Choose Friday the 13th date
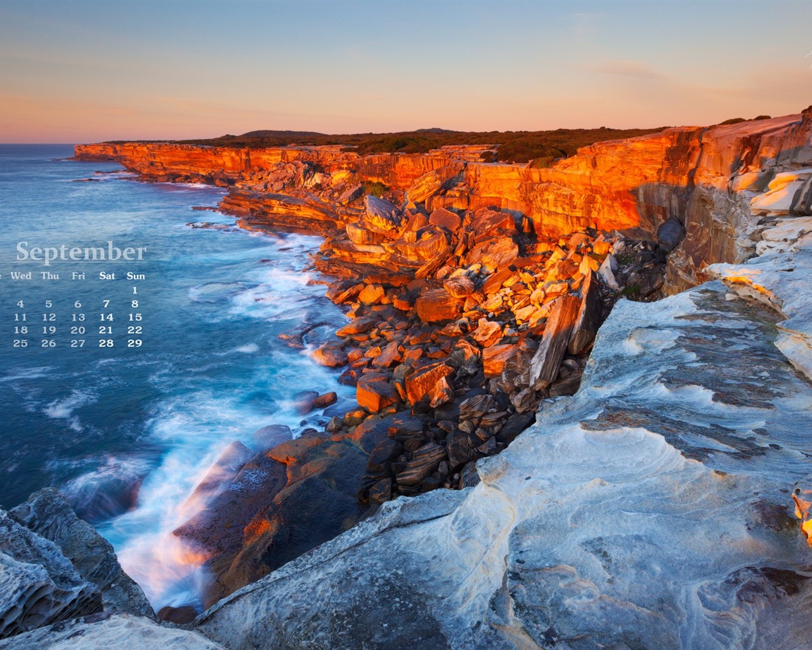 click(x=77, y=317)
